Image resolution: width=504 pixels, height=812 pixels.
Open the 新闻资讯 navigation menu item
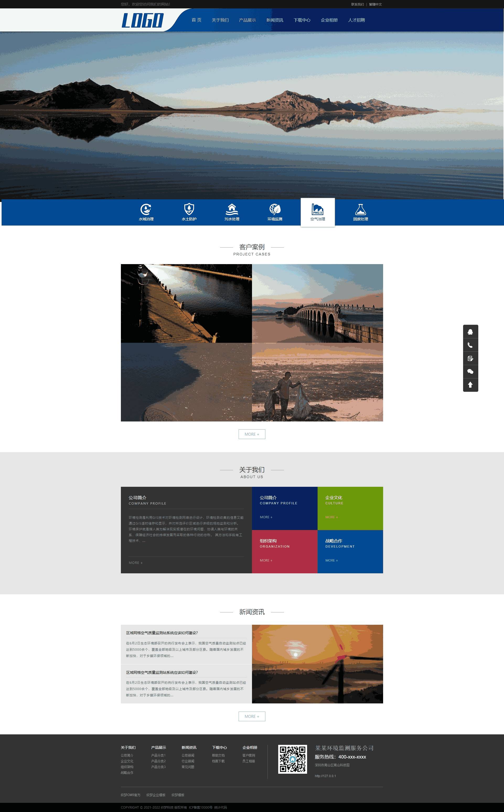[274, 20]
